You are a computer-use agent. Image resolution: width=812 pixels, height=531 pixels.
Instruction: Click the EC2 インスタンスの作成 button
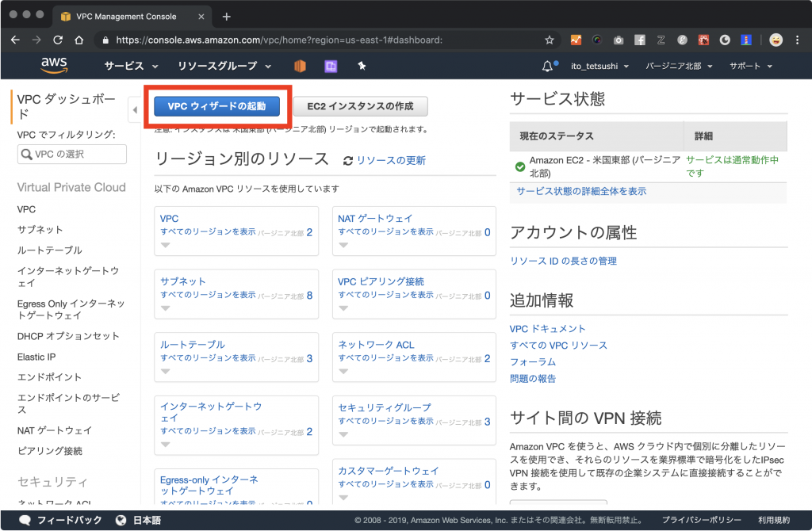click(361, 106)
